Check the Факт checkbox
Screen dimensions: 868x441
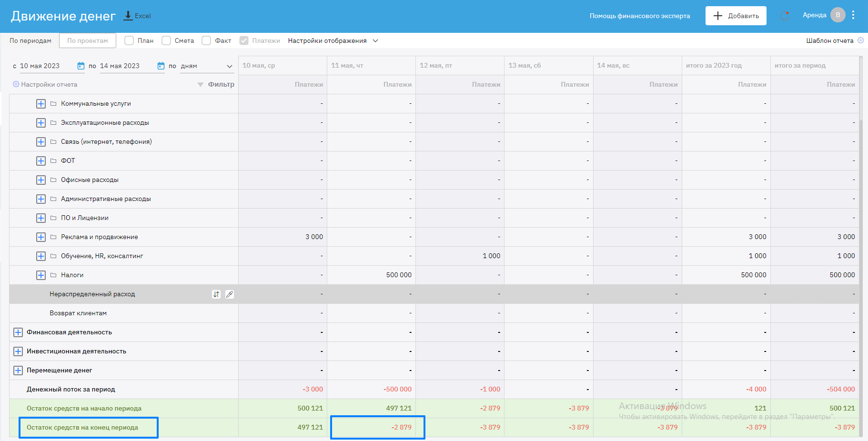[x=206, y=40]
